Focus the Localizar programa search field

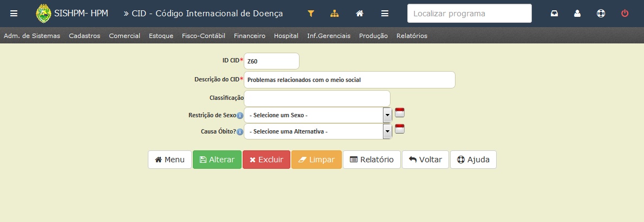click(470, 13)
